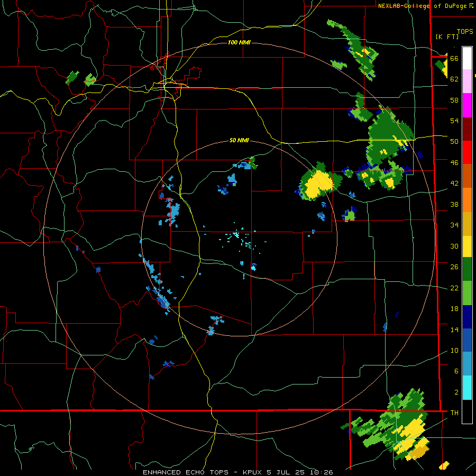The image size is (476, 476).
Task: Click the black TH legend band
Action: coord(467,411)
